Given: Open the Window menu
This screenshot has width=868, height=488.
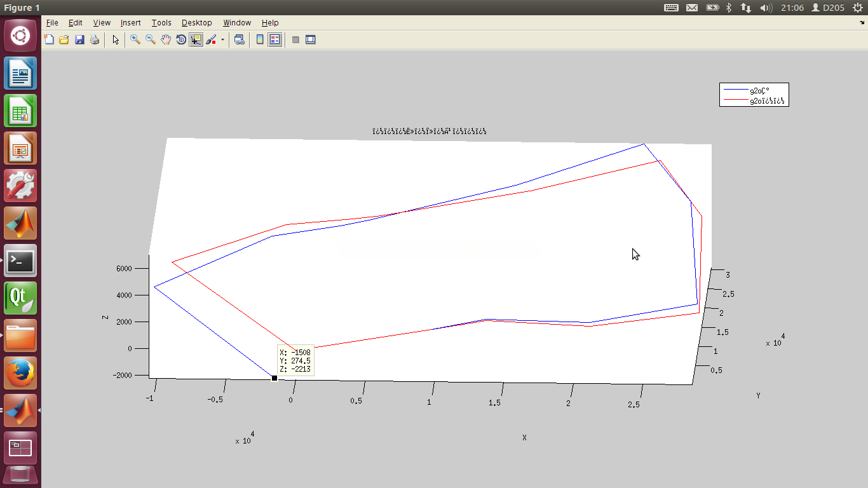Looking at the screenshot, I should click(x=237, y=22).
